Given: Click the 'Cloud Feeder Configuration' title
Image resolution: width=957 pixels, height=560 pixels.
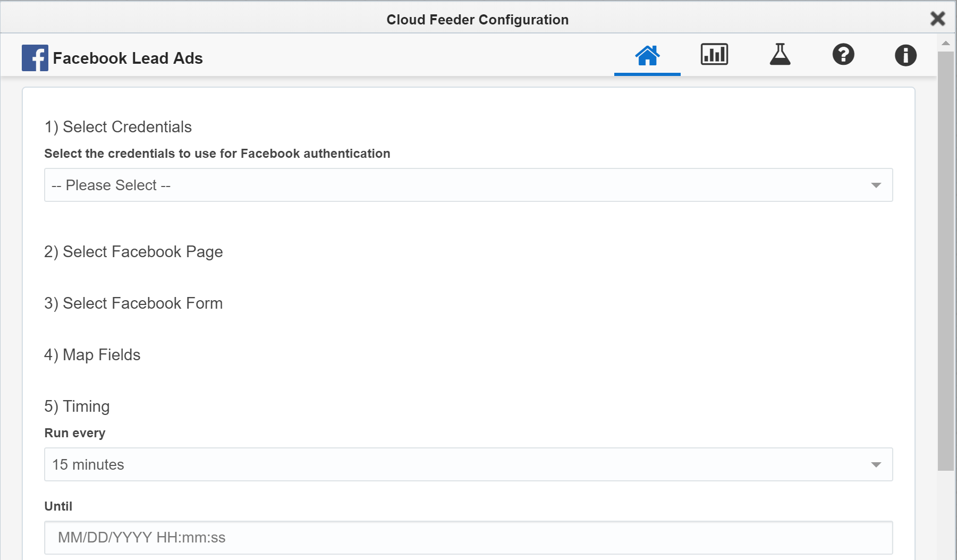Looking at the screenshot, I should (478, 20).
